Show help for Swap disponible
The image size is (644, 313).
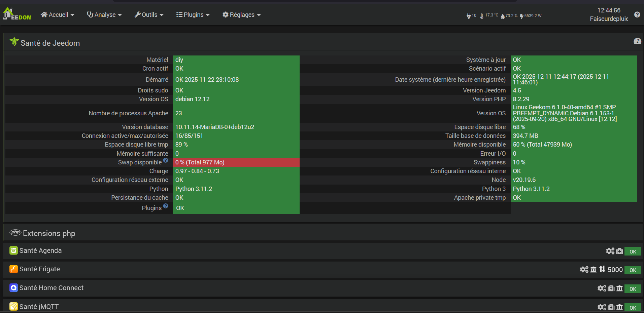(166, 160)
